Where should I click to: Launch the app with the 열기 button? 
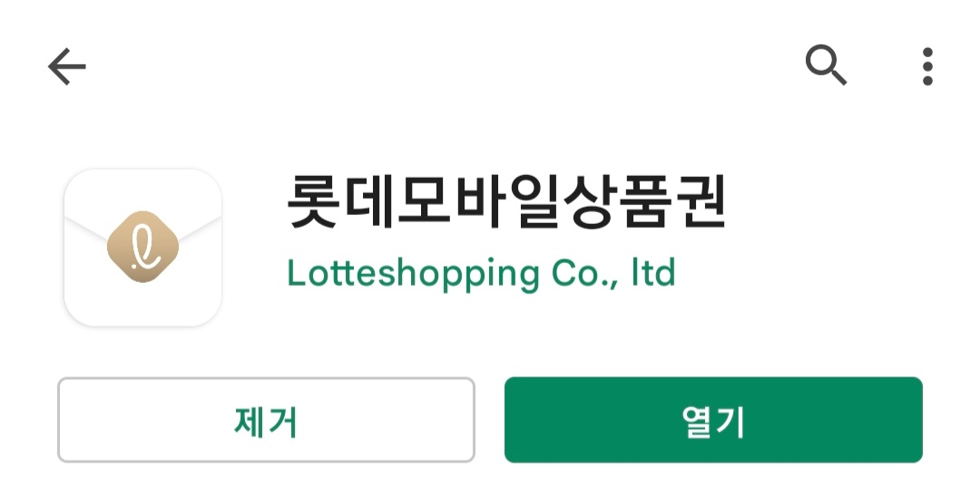click(713, 420)
